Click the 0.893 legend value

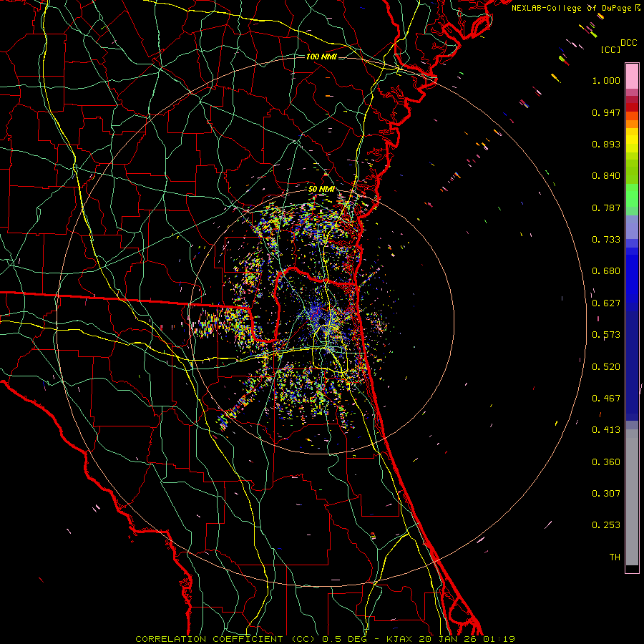[x=606, y=144]
